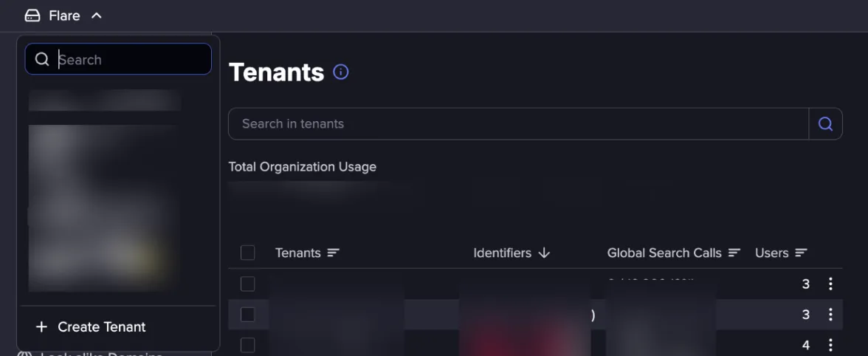Click the Search in tenants input field
Image resolution: width=868 pixels, height=356 pixels.
tap(518, 124)
